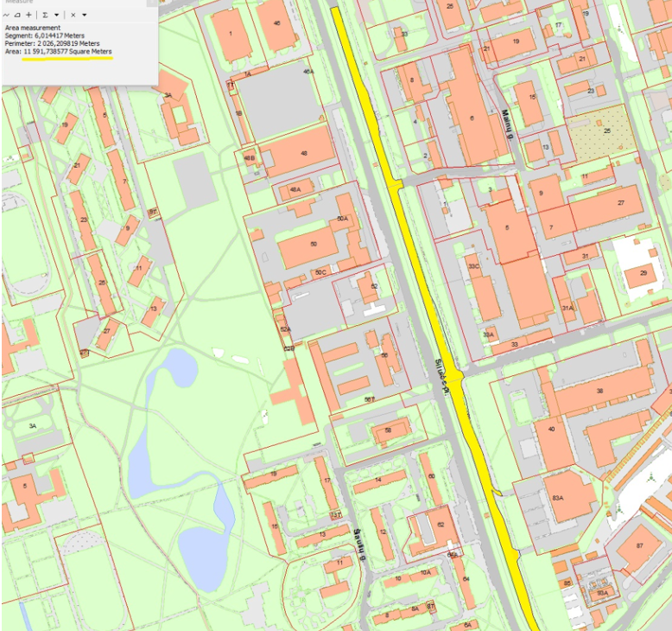Expand the dropdown arrow next to the X icon
This screenshot has height=631, width=672.
click(85, 15)
